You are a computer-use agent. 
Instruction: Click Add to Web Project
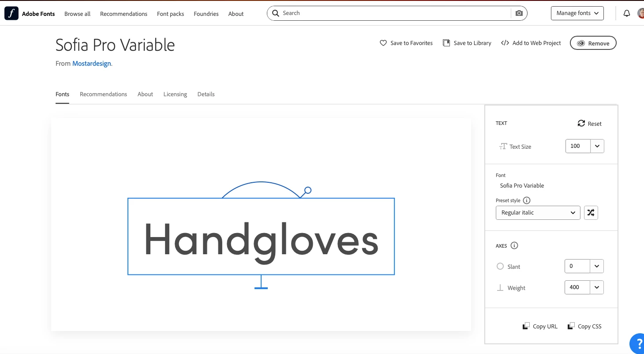coord(531,43)
